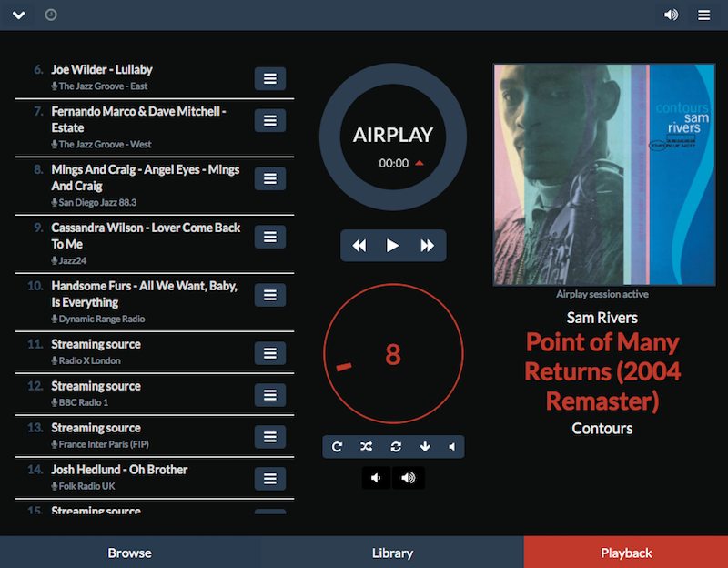Click the AIRPLAY time progress knob

pos(393,137)
